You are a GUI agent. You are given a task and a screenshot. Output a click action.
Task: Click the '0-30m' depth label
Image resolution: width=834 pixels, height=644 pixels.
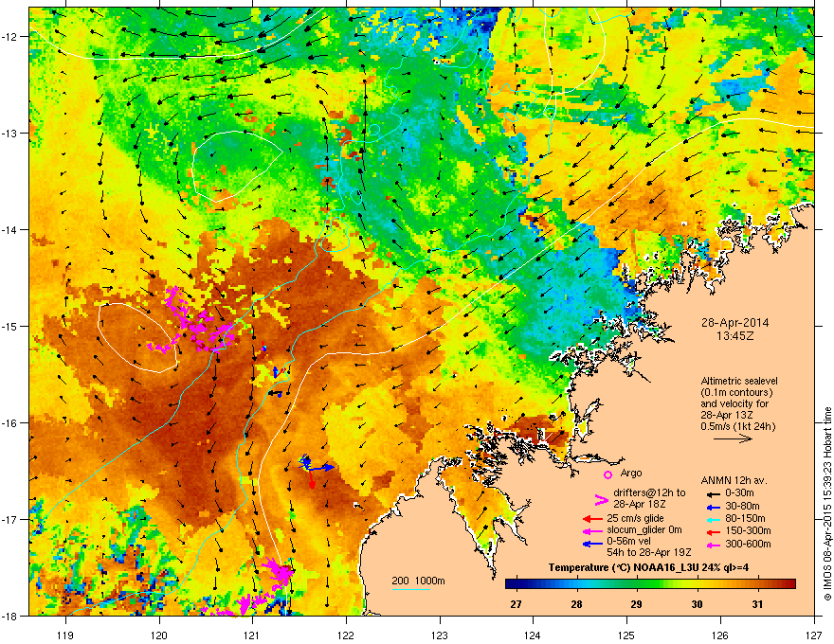[x=739, y=493]
